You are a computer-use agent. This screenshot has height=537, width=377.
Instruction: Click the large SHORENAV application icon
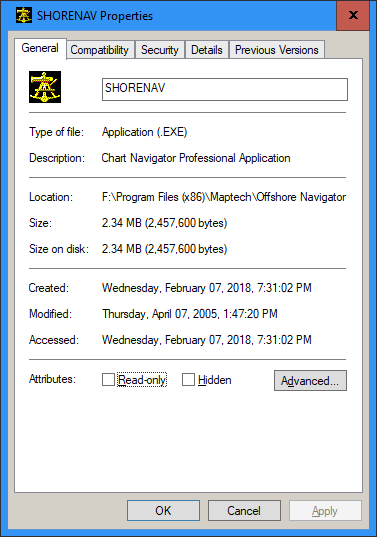tap(45, 87)
